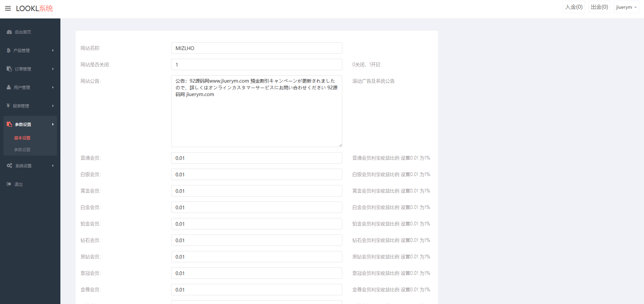644x304 pixels.
Task: Click the order icon beside 订单管理
Action: click(9, 69)
